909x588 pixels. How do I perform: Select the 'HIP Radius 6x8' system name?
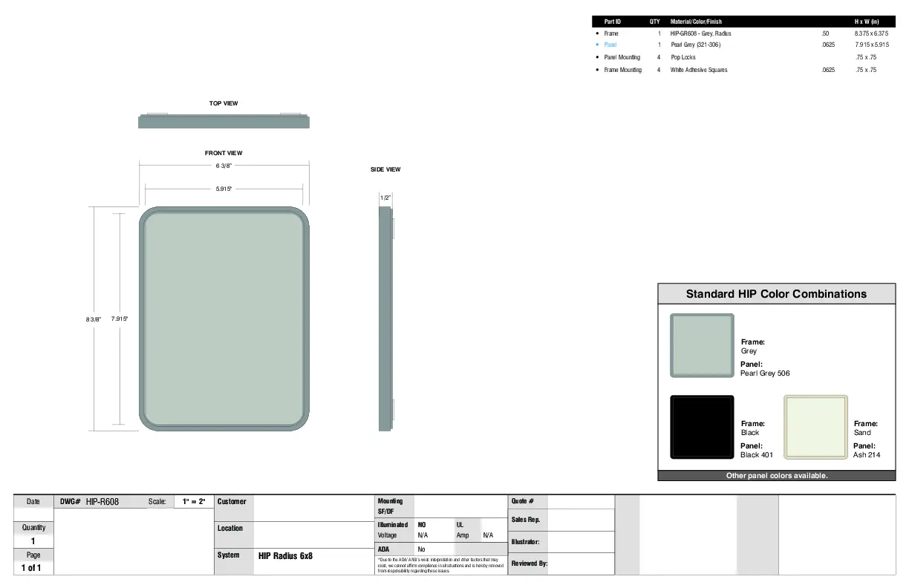click(285, 555)
